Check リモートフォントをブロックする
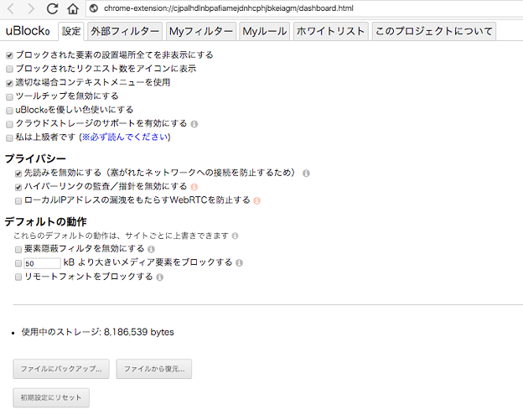Image resolution: width=523 pixels, height=420 pixels. [18, 277]
